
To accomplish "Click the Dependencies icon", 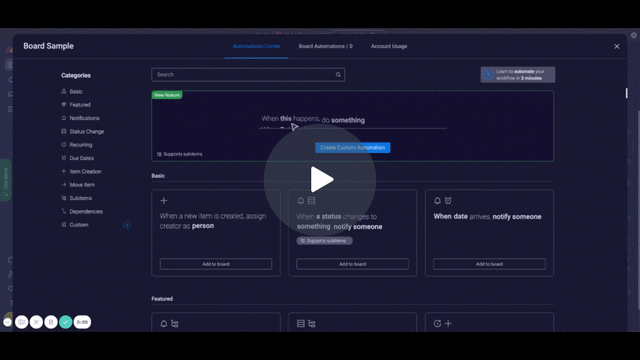I will point(64,211).
